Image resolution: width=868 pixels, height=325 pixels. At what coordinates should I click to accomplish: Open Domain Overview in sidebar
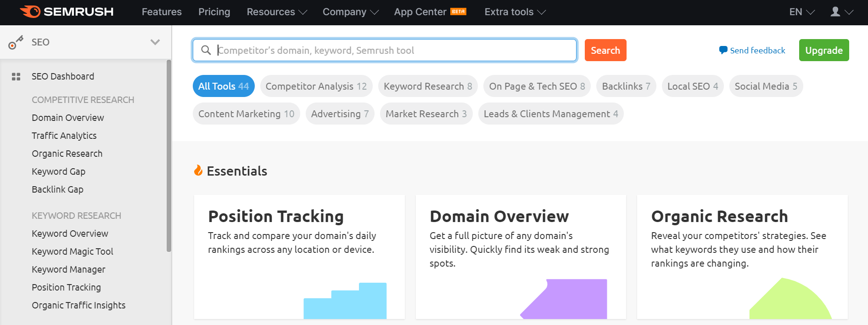[x=68, y=118]
